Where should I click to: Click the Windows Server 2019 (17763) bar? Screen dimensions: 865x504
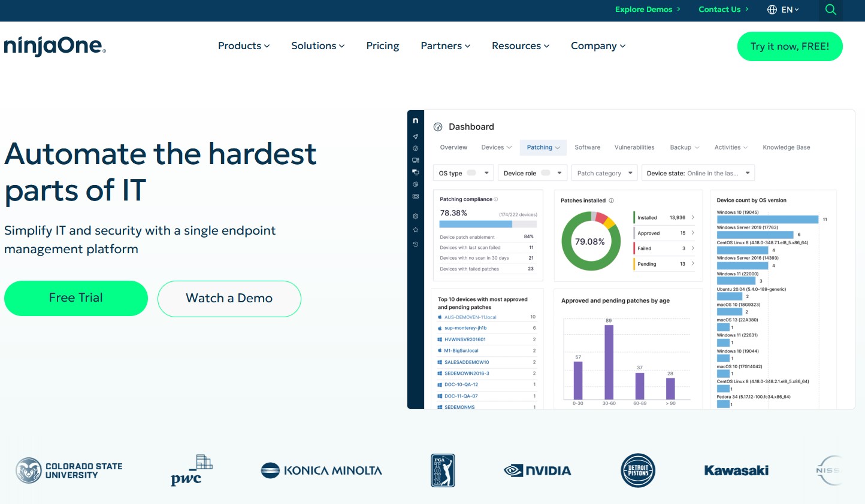point(755,235)
